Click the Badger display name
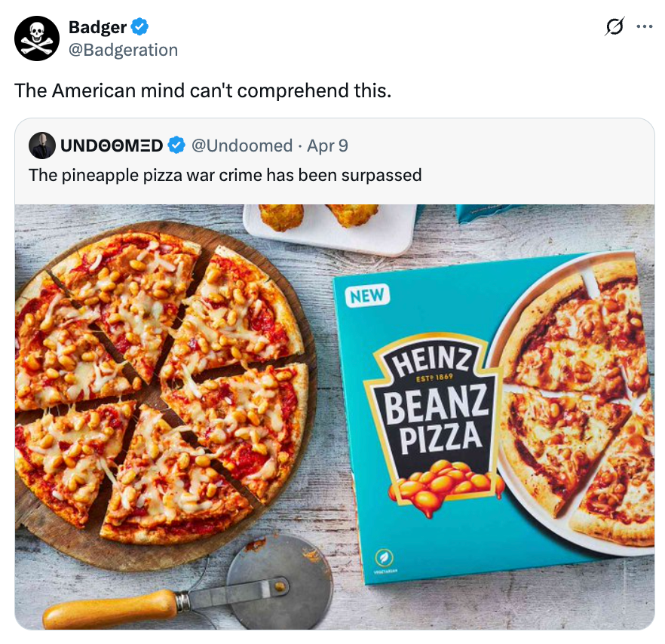Screen dimensions: 665x644 [x=99, y=26]
